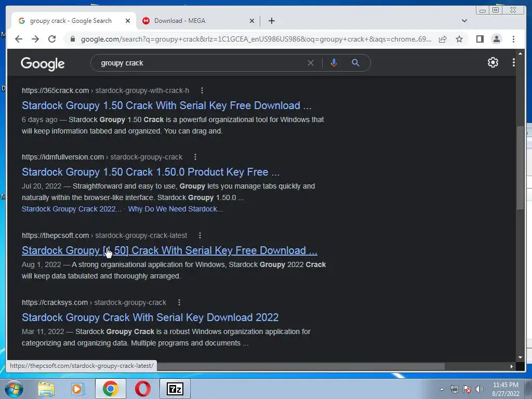This screenshot has width=532, height=399.
Task: Open the Chrome three-dot menu
Action: point(513,39)
